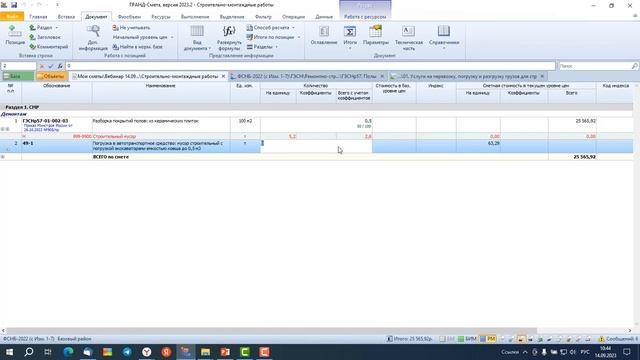
Task: Open Начальный уровень цен dropdown
Action: pos(143,37)
